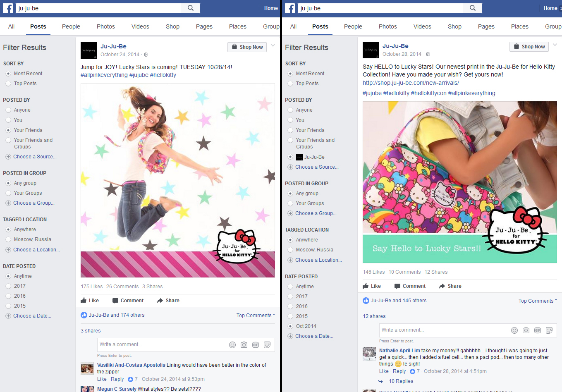Click Nathalie April Lim commenter avatar
Screen dimensions: 562x392
pyautogui.click(x=369, y=354)
